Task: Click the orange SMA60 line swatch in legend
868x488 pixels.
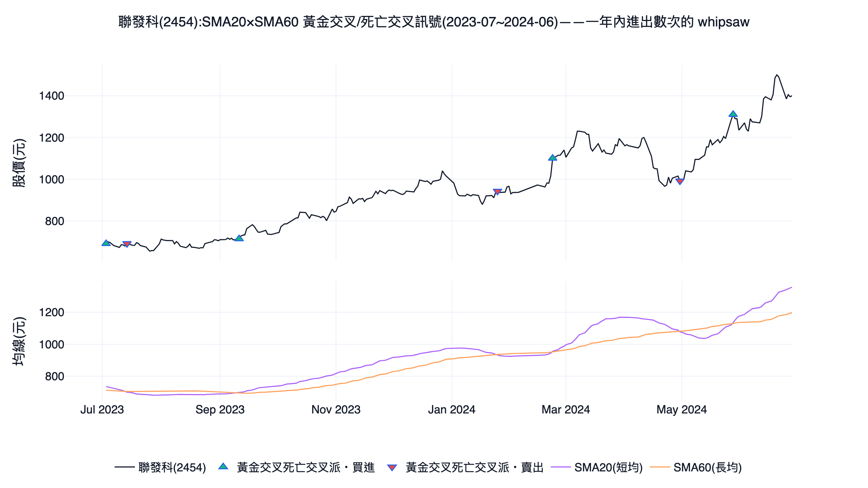Action: point(660,467)
